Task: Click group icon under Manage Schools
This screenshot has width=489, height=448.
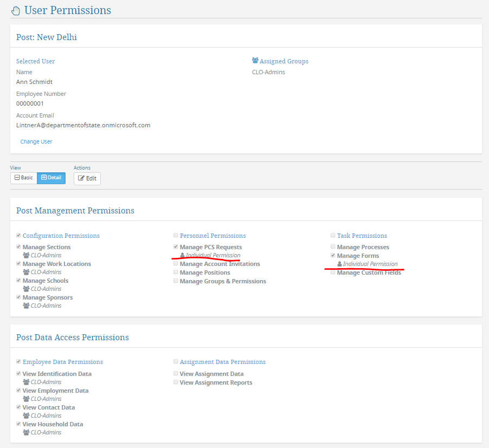Action: pyautogui.click(x=26, y=289)
